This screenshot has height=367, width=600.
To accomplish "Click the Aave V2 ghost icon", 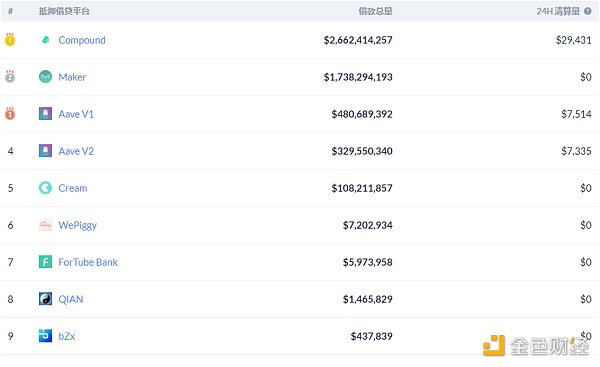I will tap(46, 151).
